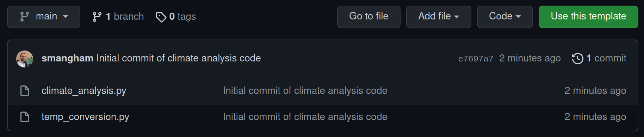The width and height of the screenshot is (644, 137).
Task: Click the tag icon beside '0 tags'
Action: [x=161, y=17]
